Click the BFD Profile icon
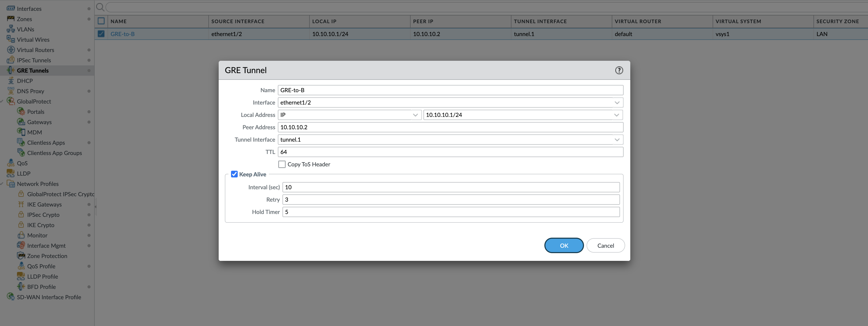The image size is (868, 326). pos(21,287)
